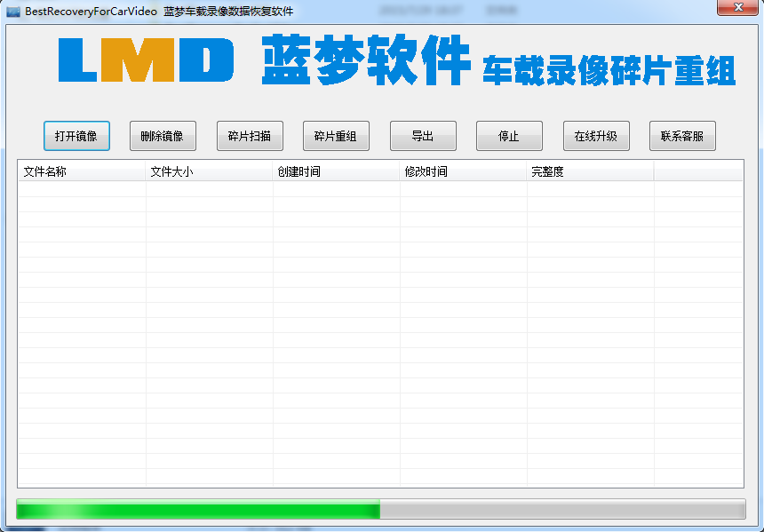Close the BestRecoveryForCarVideo window

pyautogui.click(x=737, y=7)
